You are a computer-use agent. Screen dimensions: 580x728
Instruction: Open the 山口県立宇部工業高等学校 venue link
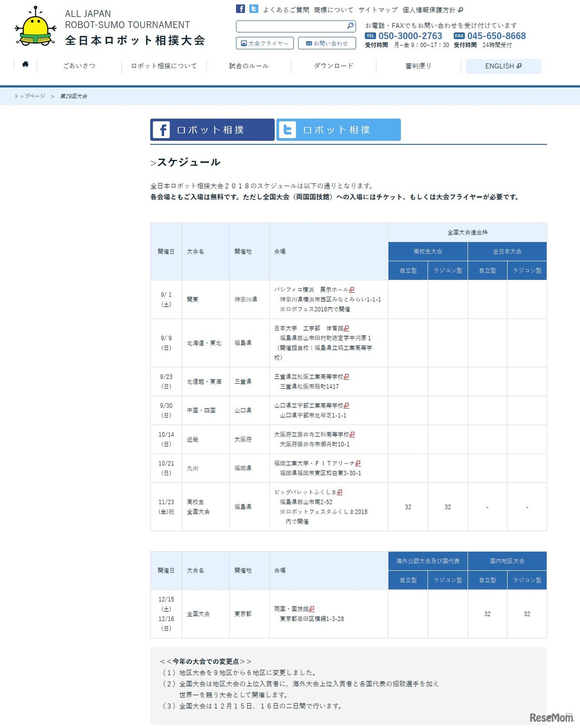(309, 405)
